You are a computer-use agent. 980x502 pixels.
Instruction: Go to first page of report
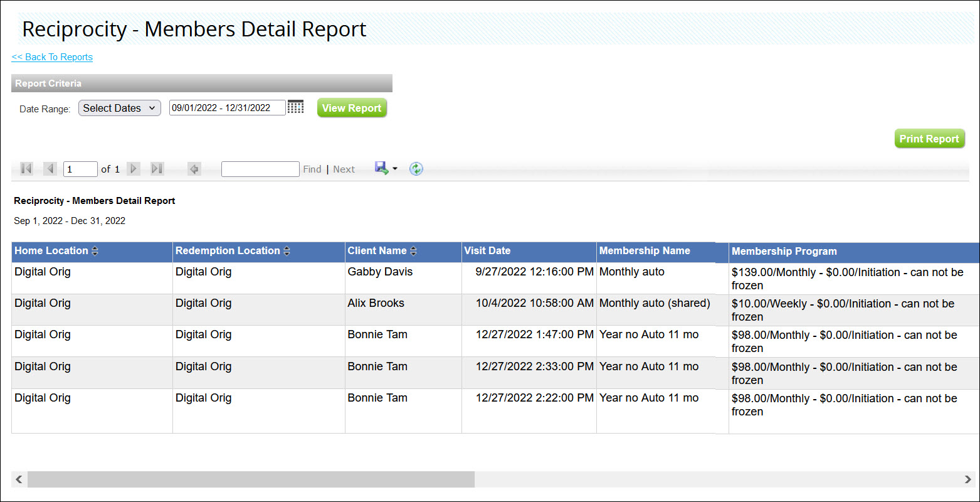(26, 169)
